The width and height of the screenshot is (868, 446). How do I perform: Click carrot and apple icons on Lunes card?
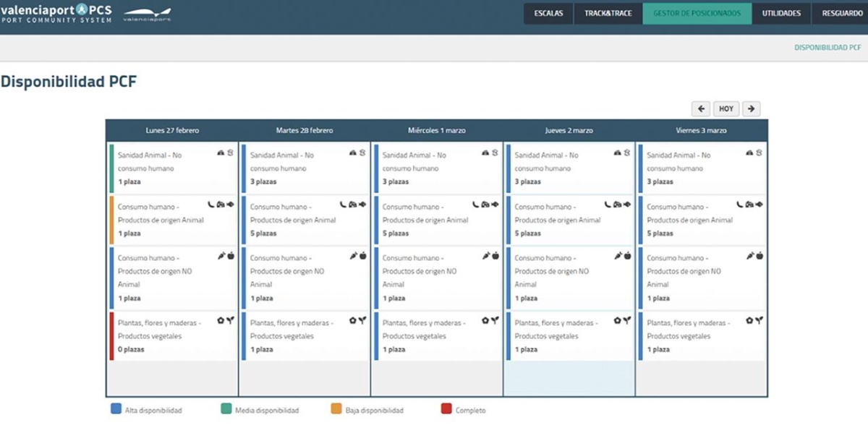(226, 255)
